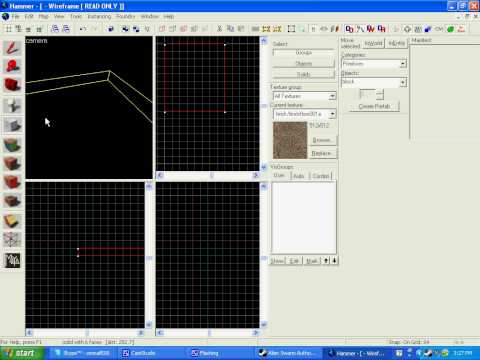Click the scissors Cut icon
Image resolution: width=480 pixels, height=360 pixels.
point(219,29)
